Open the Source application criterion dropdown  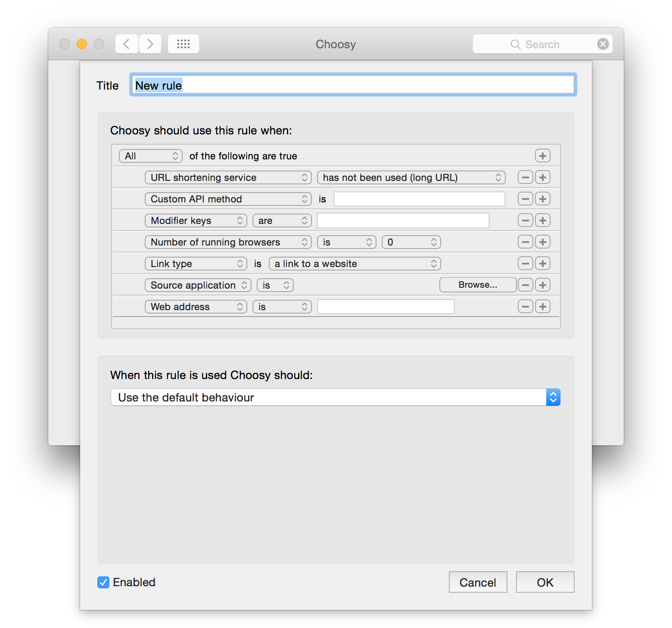198,285
